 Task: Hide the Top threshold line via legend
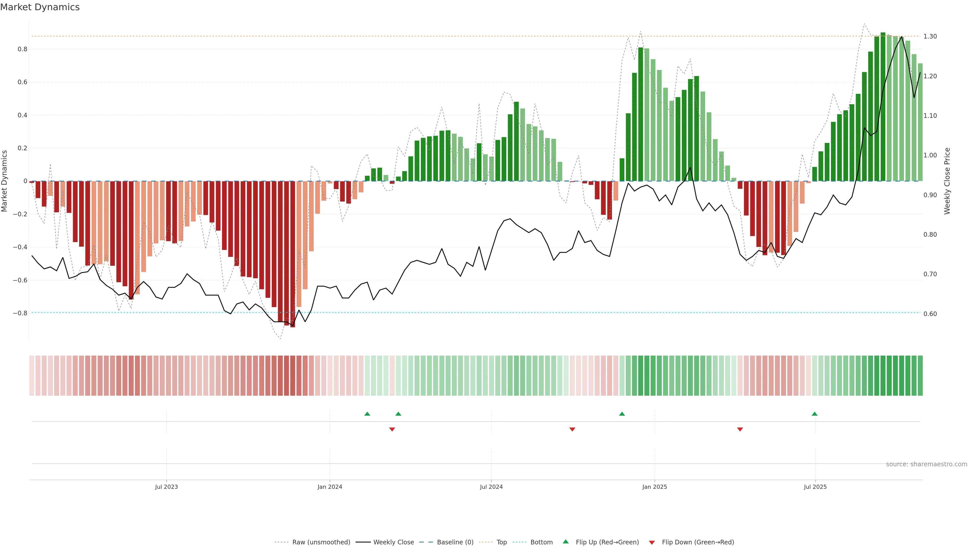point(501,542)
